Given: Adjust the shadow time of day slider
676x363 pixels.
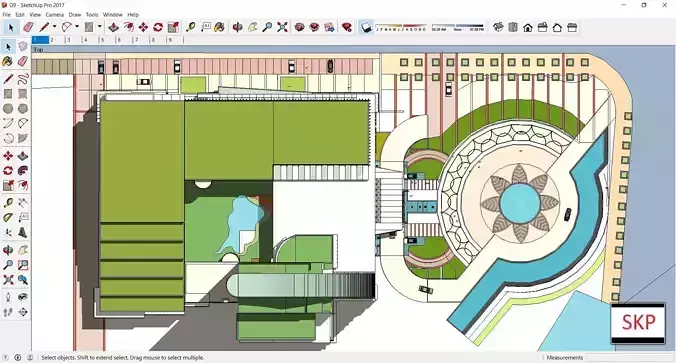Looking at the screenshot, I should [458, 27].
